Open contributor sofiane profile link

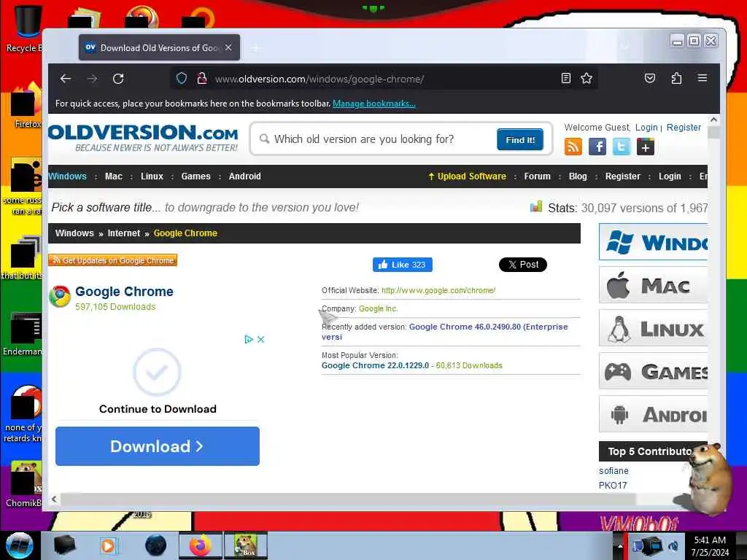(614, 470)
